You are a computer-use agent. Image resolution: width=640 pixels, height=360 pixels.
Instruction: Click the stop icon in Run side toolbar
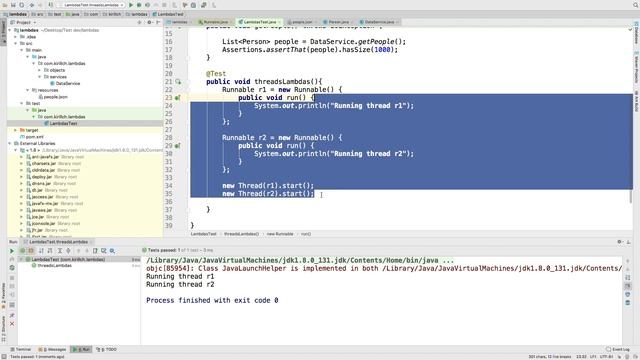[12, 278]
